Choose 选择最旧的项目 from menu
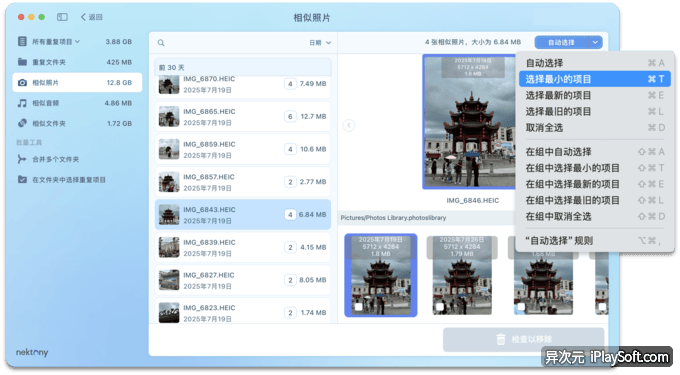Image resolution: width=680 pixels, height=375 pixels. point(595,111)
